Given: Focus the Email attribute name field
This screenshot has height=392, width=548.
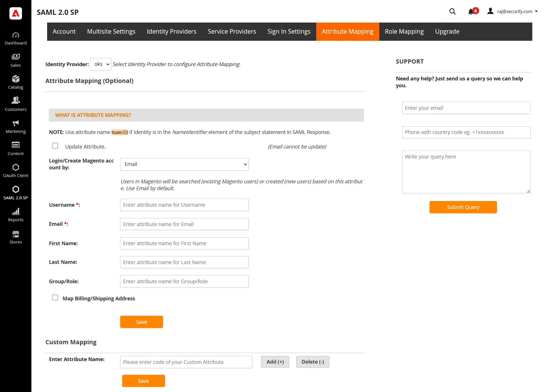Looking at the screenshot, I should pos(184,224).
